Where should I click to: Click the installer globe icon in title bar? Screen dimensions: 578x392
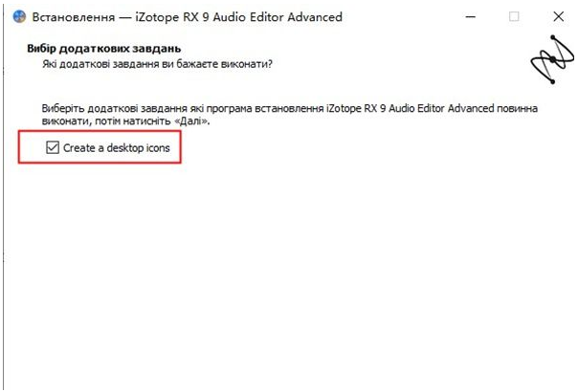point(19,17)
